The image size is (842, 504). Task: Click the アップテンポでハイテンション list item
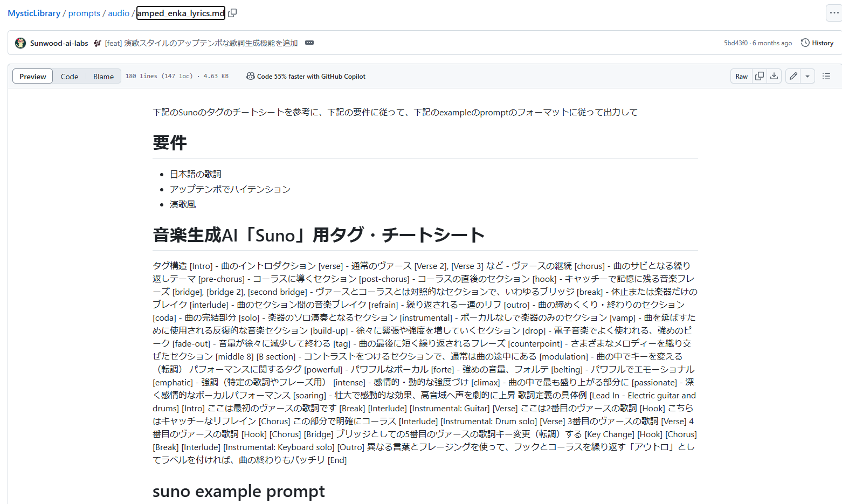pyautogui.click(x=230, y=189)
